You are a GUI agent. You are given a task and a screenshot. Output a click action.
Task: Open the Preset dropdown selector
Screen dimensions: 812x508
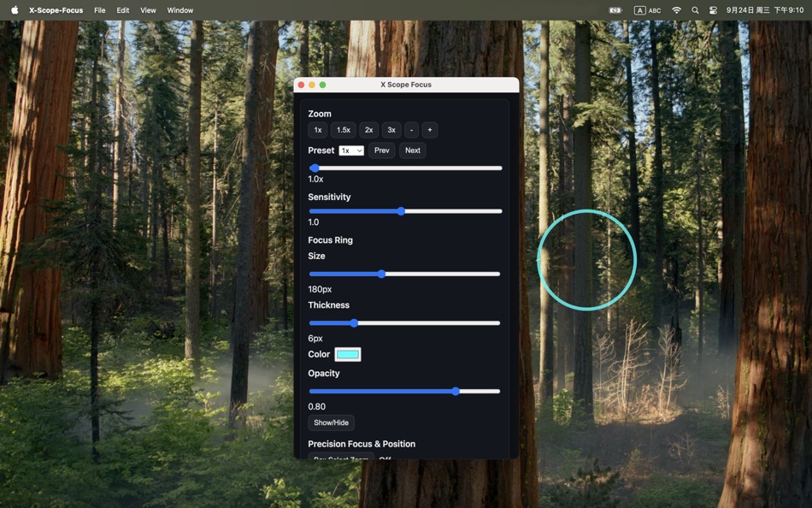pos(351,150)
